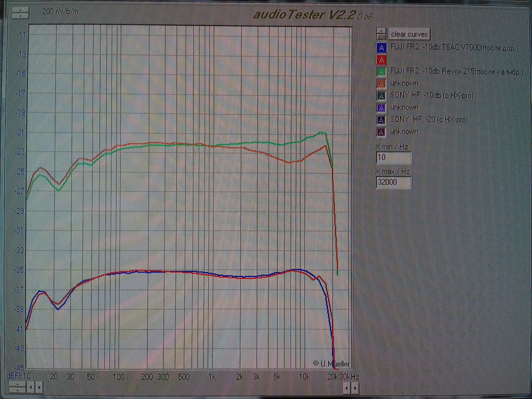Click the bottom-left X-axis left arrow

(31, 387)
